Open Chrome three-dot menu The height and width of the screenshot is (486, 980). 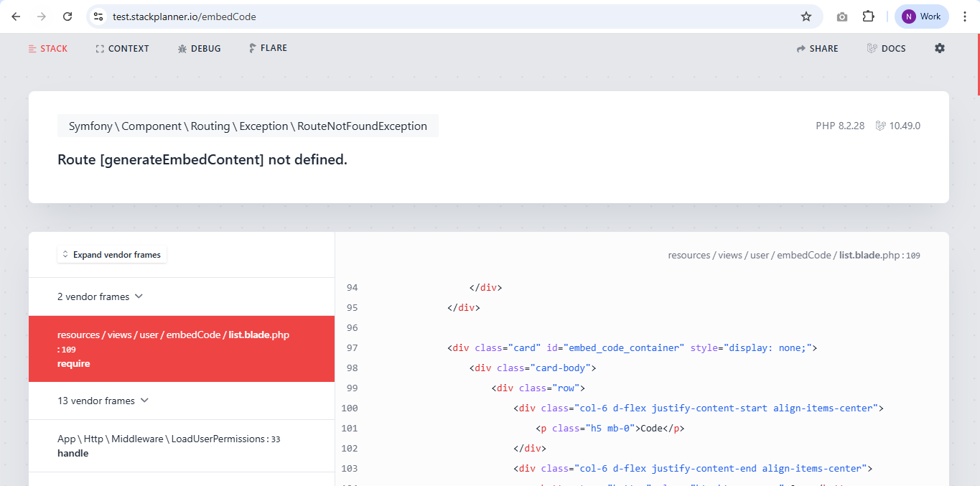[965, 17]
